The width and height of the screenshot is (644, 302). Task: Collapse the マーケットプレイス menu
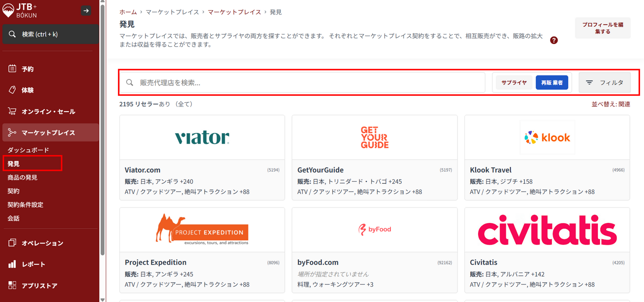click(x=50, y=132)
